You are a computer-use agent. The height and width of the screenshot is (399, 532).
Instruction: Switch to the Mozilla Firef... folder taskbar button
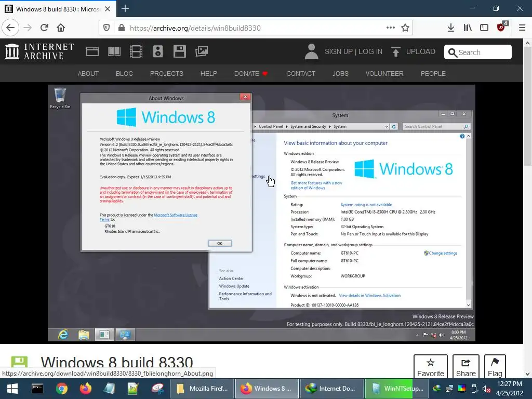tap(202, 389)
